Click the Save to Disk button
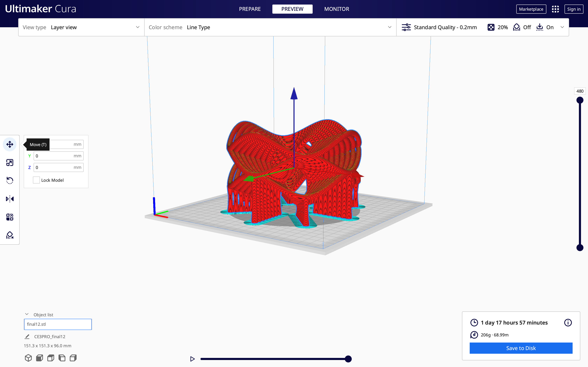This screenshot has width=588, height=367. point(521,348)
